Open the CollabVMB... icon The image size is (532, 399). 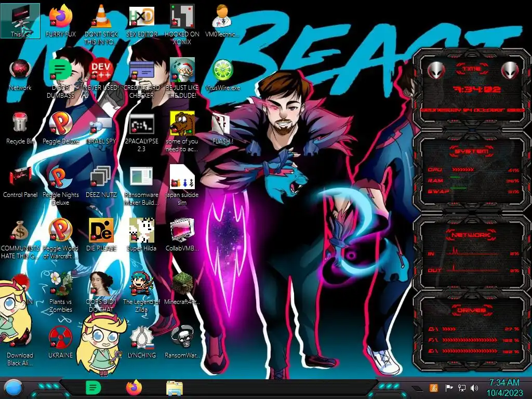pyautogui.click(x=182, y=235)
